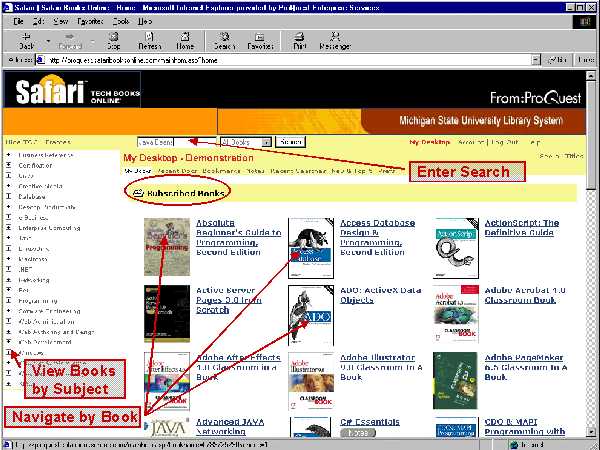This screenshot has height=450, width=600.
Task: Go to the Home page button
Action: pos(185,41)
